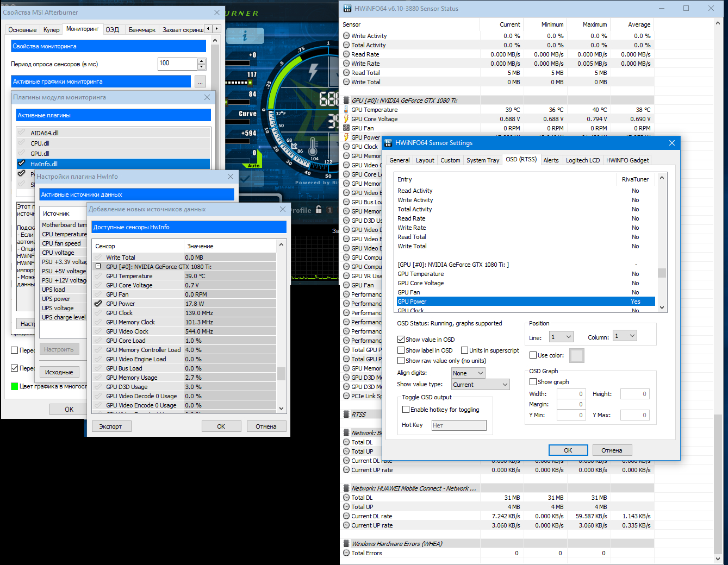Toggle the check mark for the HwInfo.dll plugin

tap(22, 164)
